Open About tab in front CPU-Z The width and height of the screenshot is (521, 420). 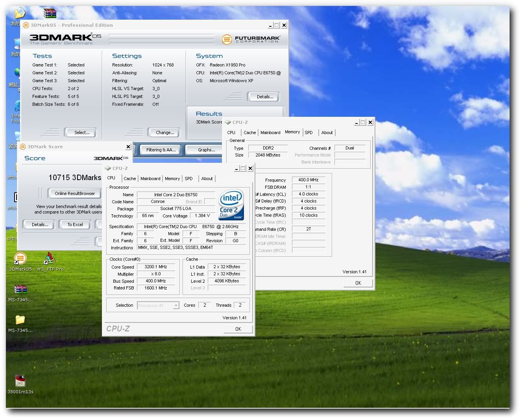[207, 179]
